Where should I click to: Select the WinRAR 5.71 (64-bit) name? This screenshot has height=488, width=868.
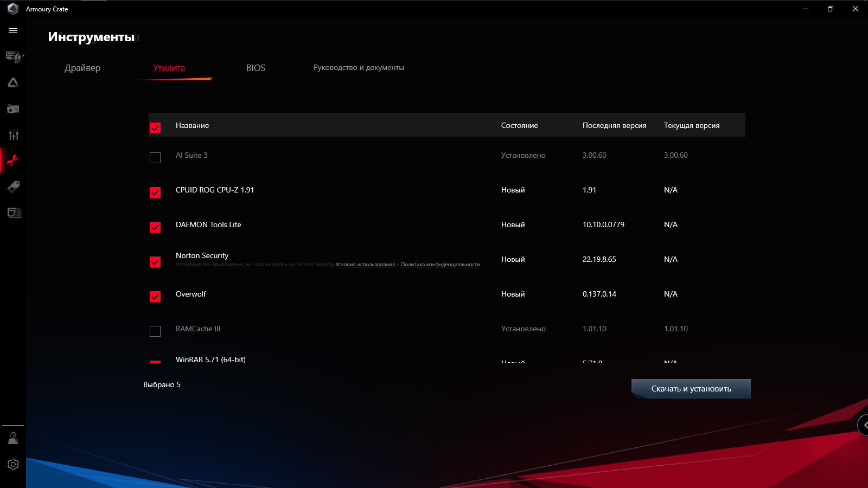(x=210, y=359)
